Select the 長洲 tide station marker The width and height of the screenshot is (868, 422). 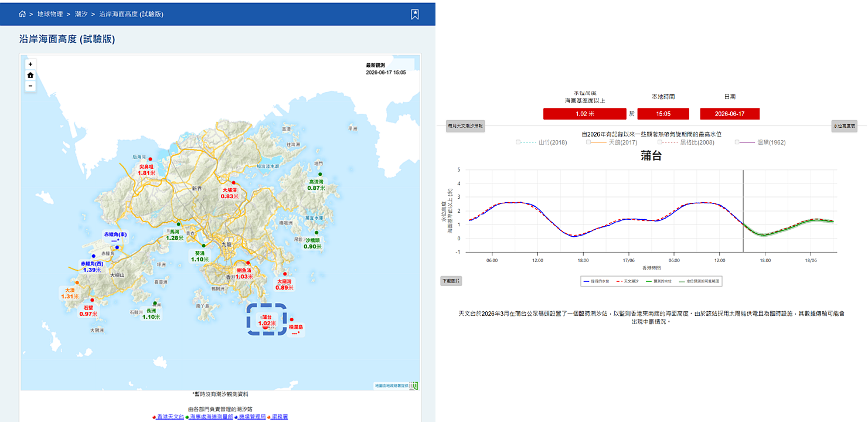(x=155, y=304)
